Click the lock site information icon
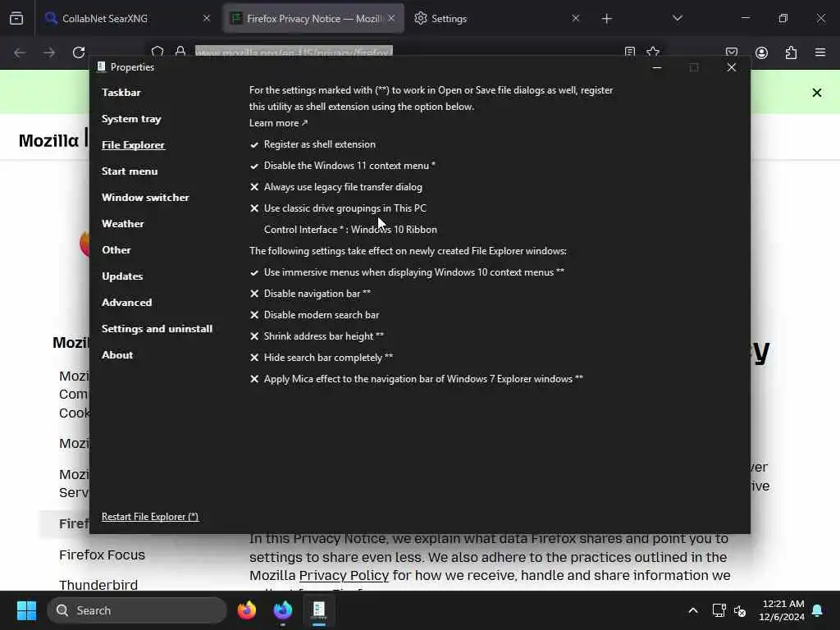Image resolution: width=840 pixels, height=630 pixels. [x=180, y=52]
